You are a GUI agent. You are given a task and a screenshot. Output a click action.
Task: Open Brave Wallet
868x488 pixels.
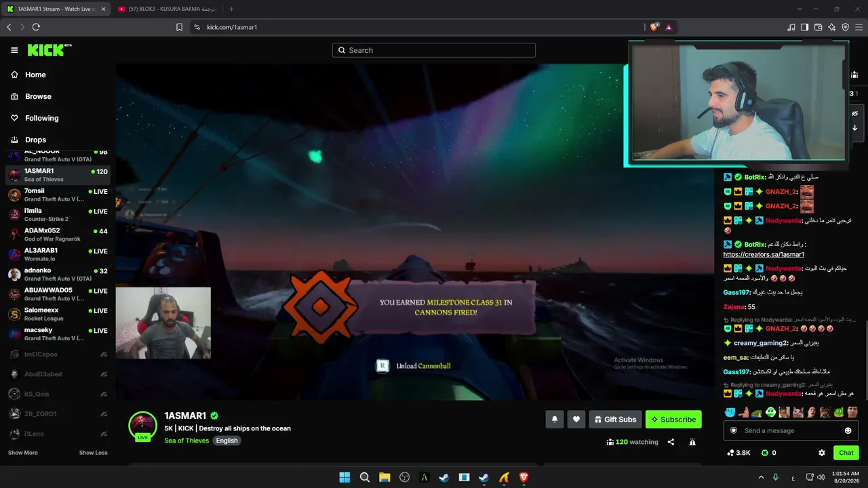click(818, 27)
